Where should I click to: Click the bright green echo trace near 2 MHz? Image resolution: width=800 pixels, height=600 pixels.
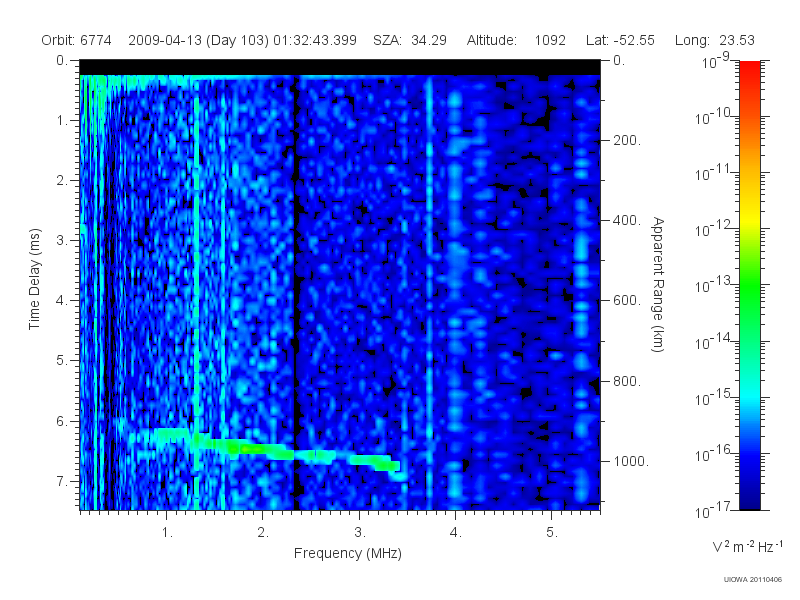[260, 449]
